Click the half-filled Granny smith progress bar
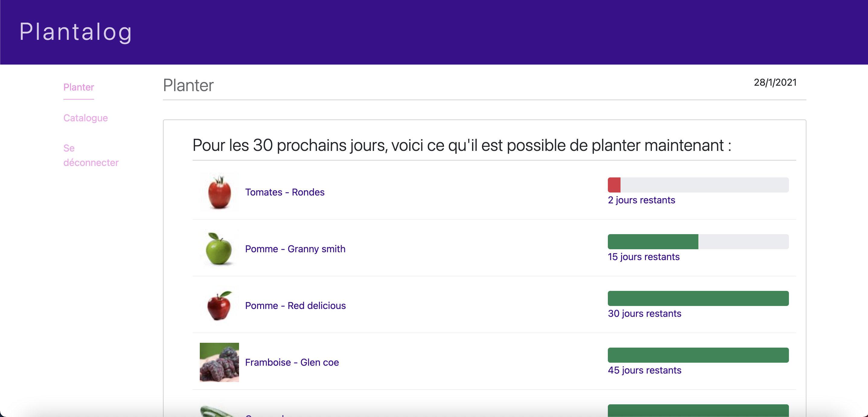Viewport: 868px width, 417px height. coord(698,241)
